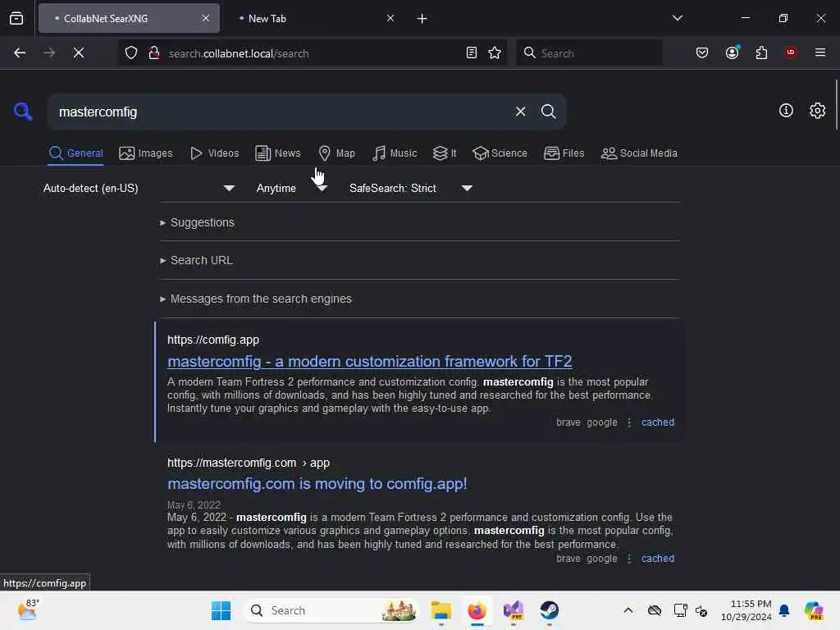
Task: Switch to Science category
Action: click(500, 153)
